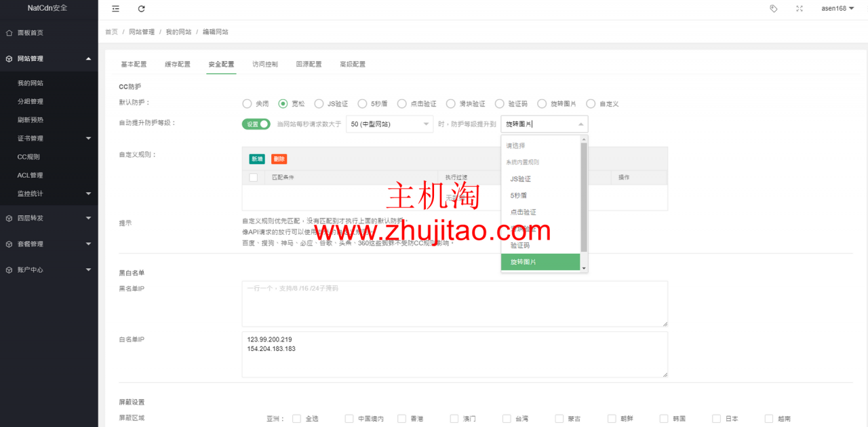Open the asen168 account dropdown
The image size is (868, 427).
[x=833, y=9]
